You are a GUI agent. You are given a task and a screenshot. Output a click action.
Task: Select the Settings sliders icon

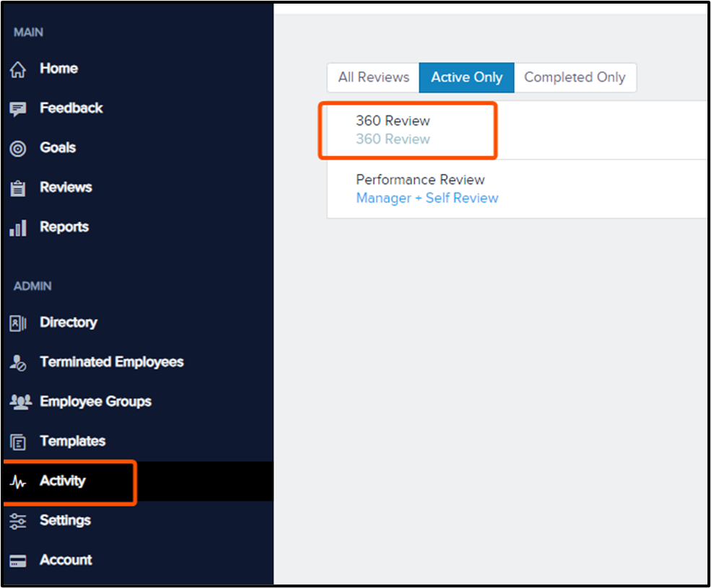(18, 520)
